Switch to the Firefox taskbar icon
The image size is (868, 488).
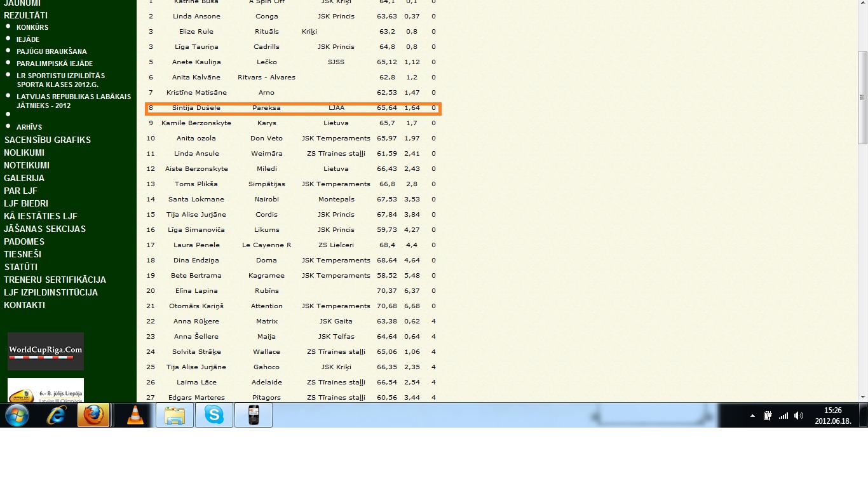click(93, 415)
